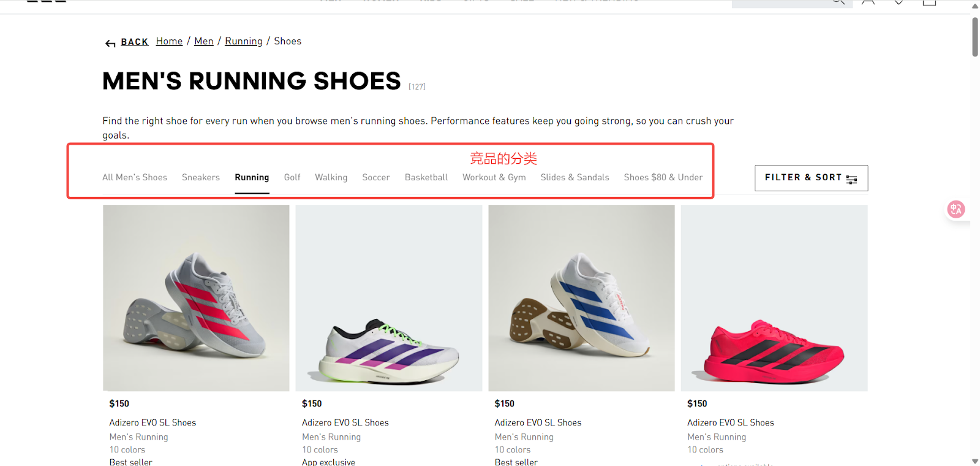The height and width of the screenshot is (466, 980).
Task: Open the Slides & Sandals tab
Action: tap(575, 177)
